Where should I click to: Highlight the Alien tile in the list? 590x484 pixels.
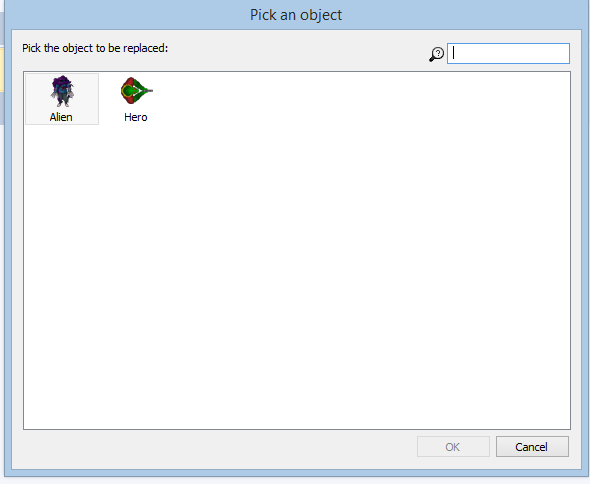(62, 99)
